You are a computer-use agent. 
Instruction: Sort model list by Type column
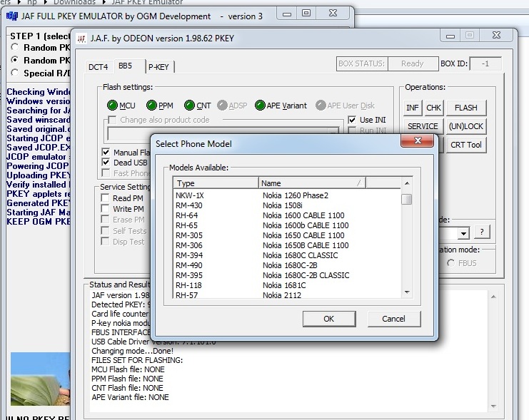click(216, 183)
